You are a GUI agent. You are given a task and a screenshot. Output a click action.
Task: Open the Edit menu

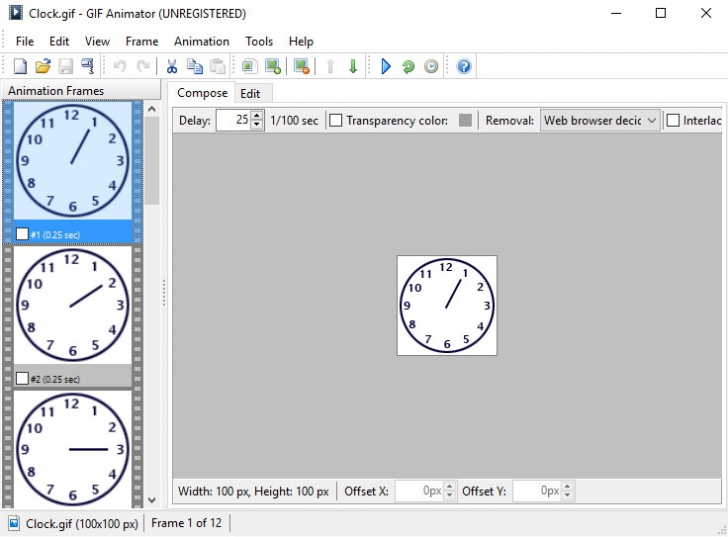click(x=59, y=41)
